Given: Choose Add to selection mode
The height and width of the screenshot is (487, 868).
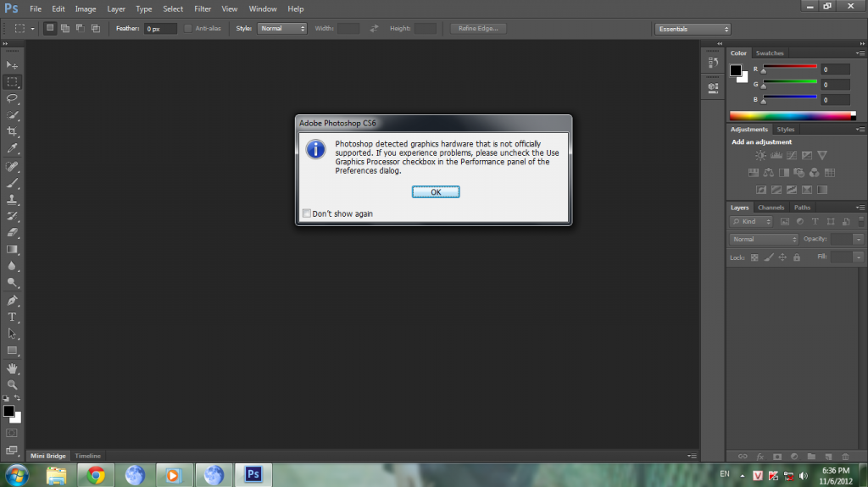Looking at the screenshot, I should [x=65, y=28].
